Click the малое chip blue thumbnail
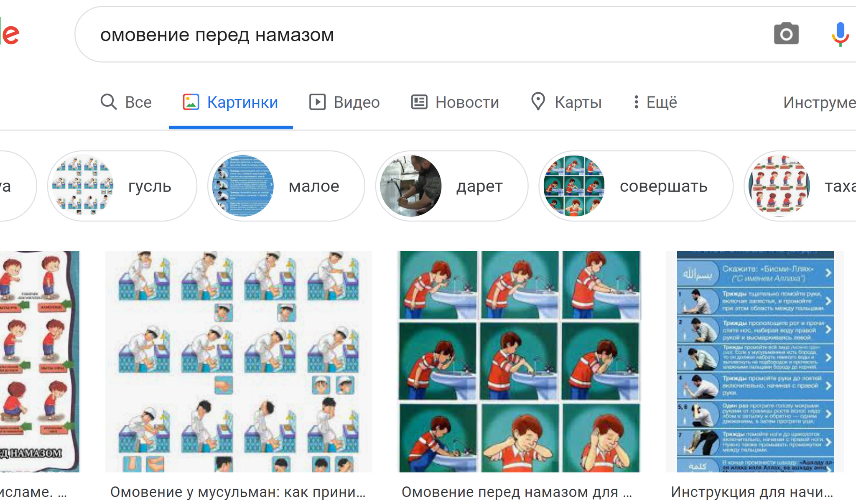Image resolution: width=856 pixels, height=504 pixels. point(243,186)
